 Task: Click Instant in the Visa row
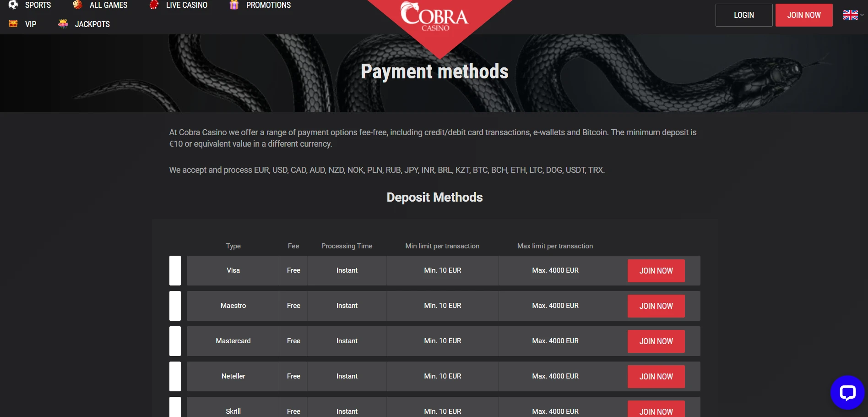tap(347, 270)
